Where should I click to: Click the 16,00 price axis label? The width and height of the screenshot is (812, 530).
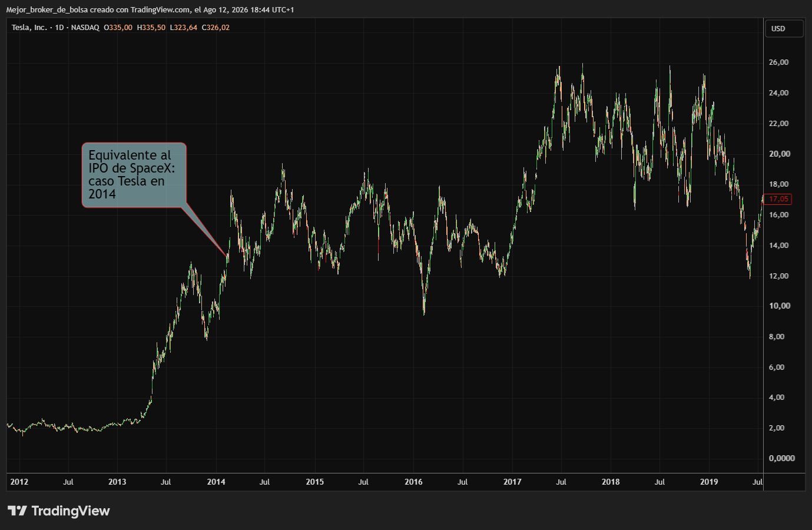778,215
